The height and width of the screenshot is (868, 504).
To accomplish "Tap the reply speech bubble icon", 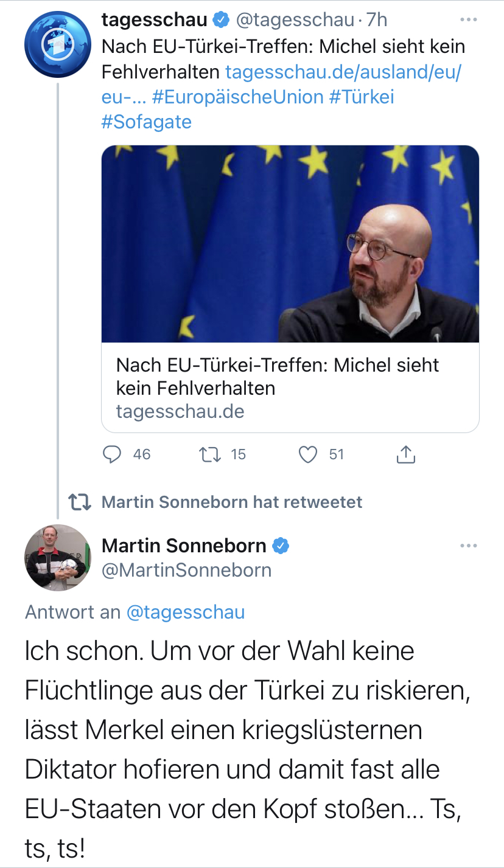I will (112, 454).
